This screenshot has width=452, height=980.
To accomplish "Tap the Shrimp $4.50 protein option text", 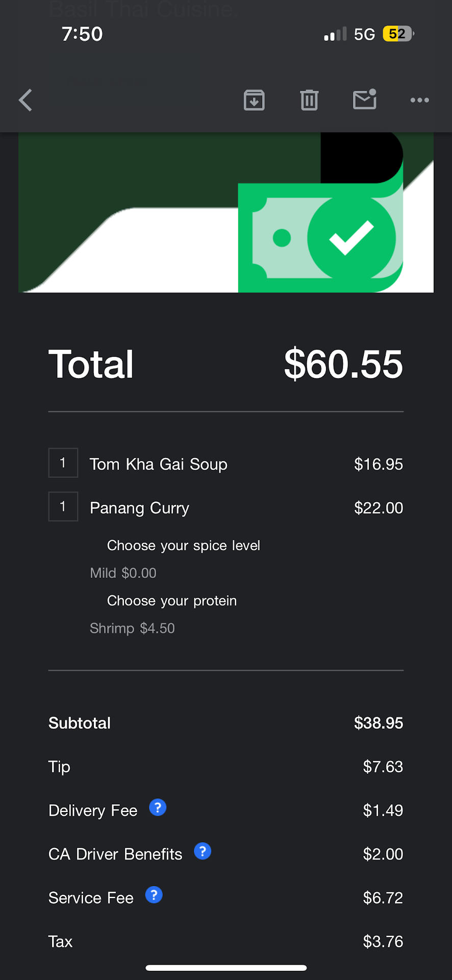I will tap(132, 628).
